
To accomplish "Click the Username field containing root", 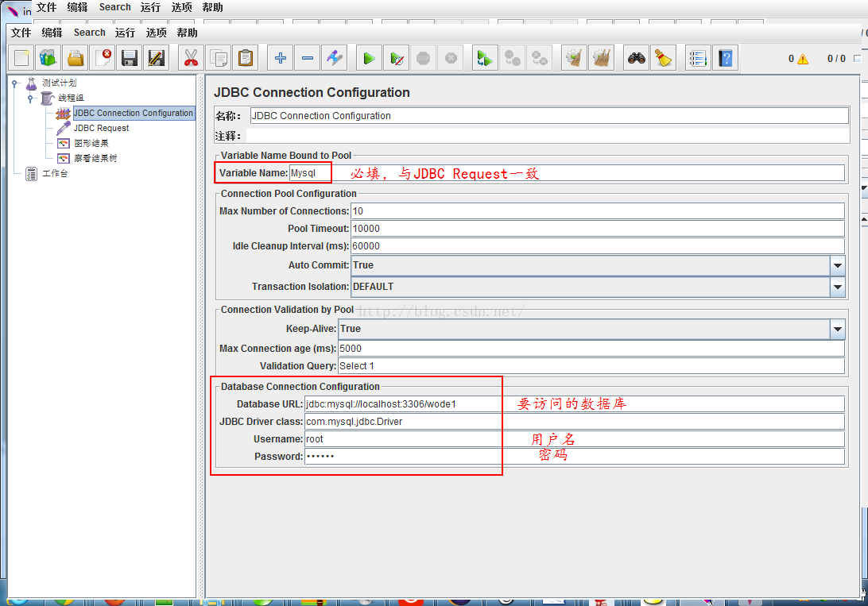I will point(575,439).
